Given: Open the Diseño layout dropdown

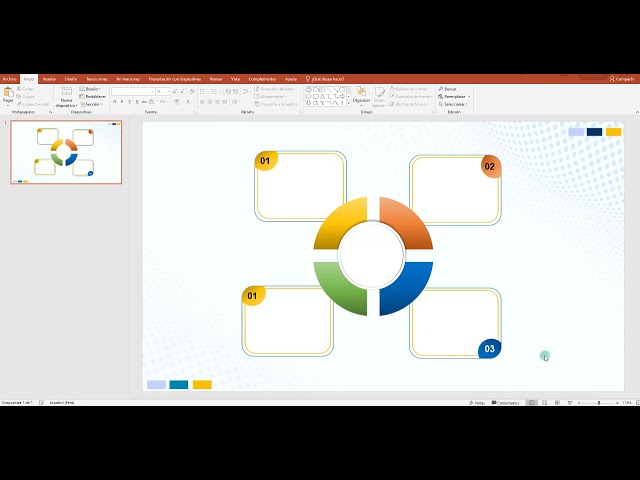Looking at the screenshot, I should 90,89.
